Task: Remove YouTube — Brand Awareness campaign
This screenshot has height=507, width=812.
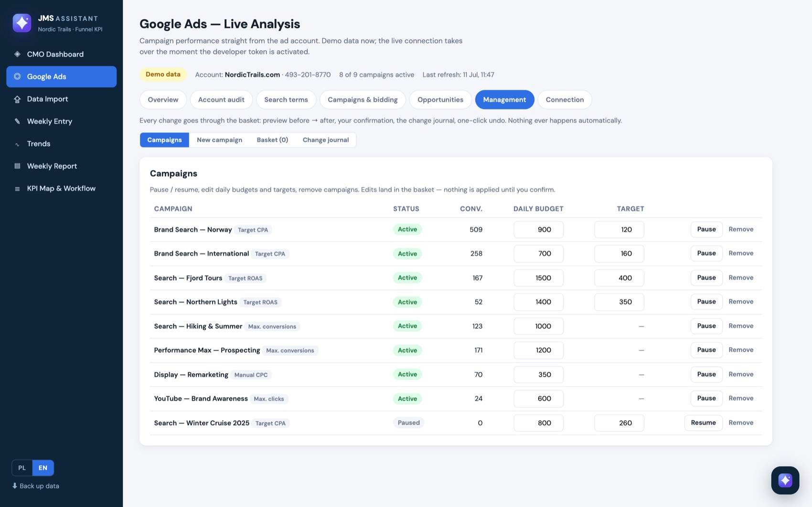Action: (x=741, y=398)
